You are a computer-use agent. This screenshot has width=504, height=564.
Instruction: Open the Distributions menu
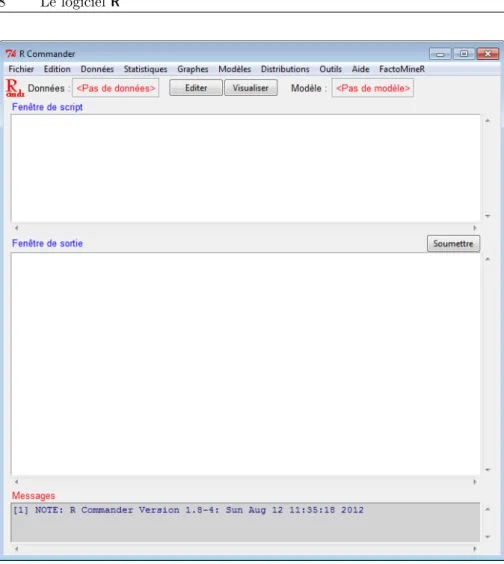click(x=285, y=69)
